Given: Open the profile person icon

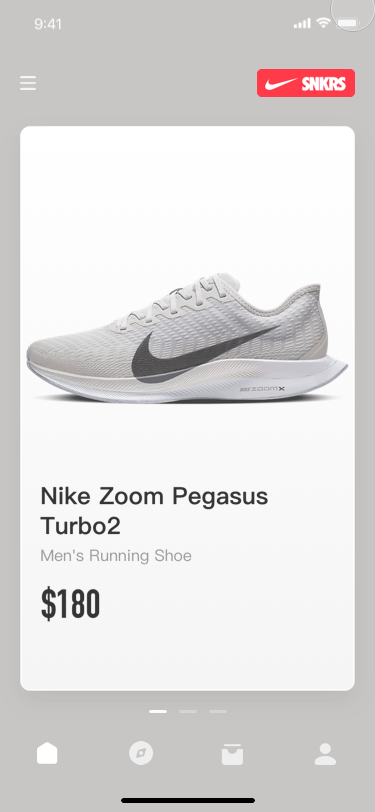Looking at the screenshot, I should pyautogui.click(x=325, y=754).
